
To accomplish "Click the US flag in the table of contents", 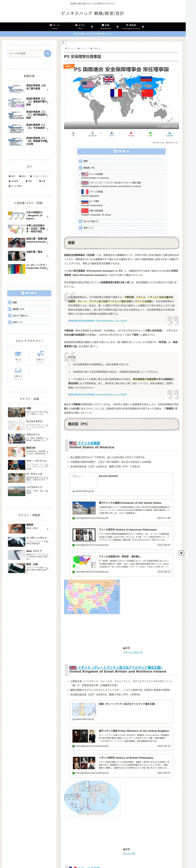I will (85, 174).
